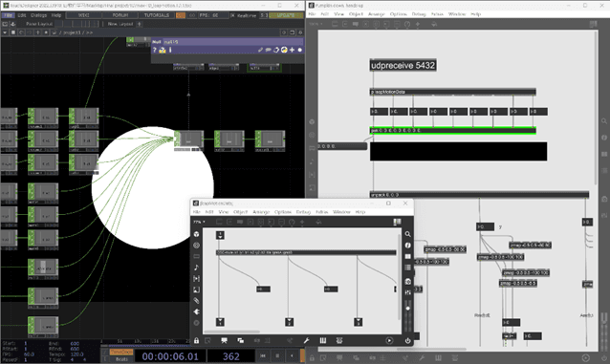Click the viewer active dot in parameter panel

click(300, 50)
